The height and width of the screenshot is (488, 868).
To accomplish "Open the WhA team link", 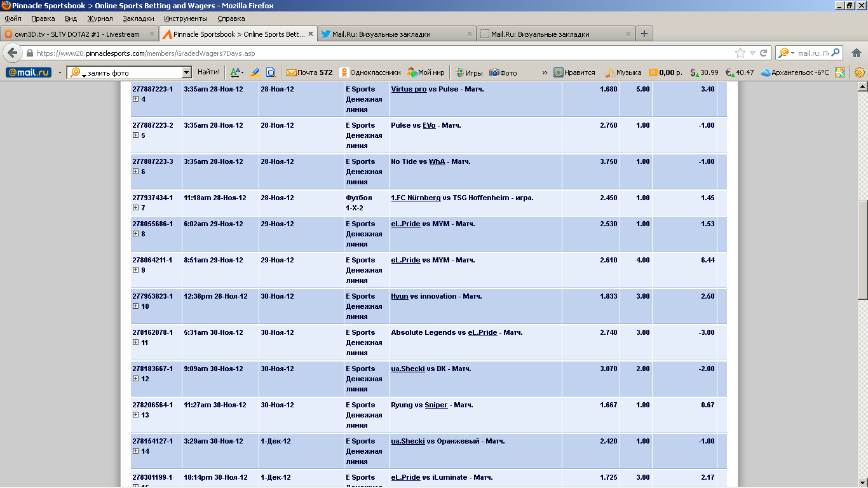I will click(437, 161).
